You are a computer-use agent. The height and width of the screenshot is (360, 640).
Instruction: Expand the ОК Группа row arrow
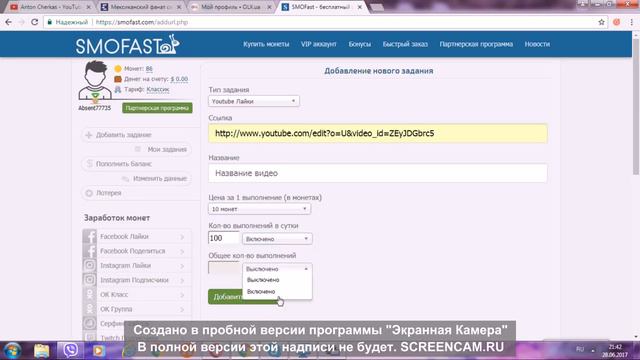pos(182,309)
